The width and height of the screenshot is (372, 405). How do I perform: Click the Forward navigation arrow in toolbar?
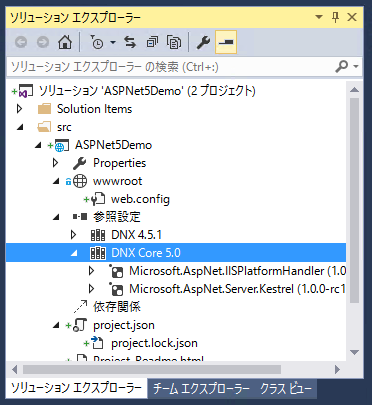click(x=43, y=42)
